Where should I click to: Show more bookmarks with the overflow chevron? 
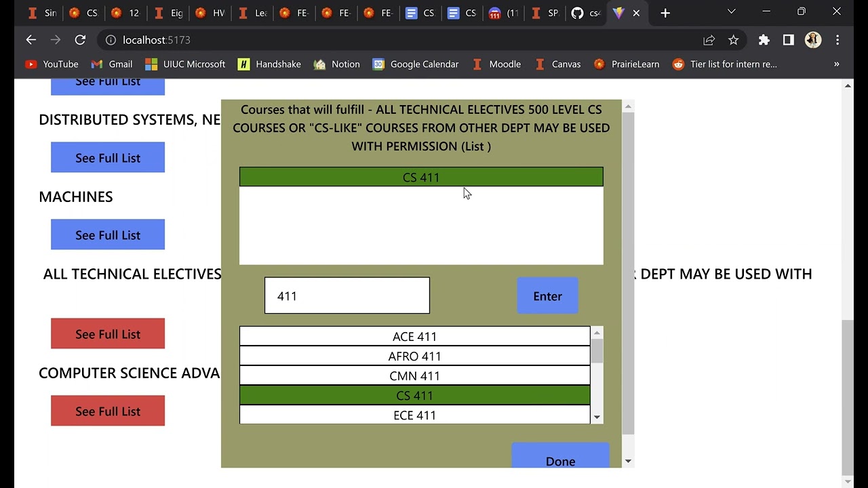click(x=836, y=64)
